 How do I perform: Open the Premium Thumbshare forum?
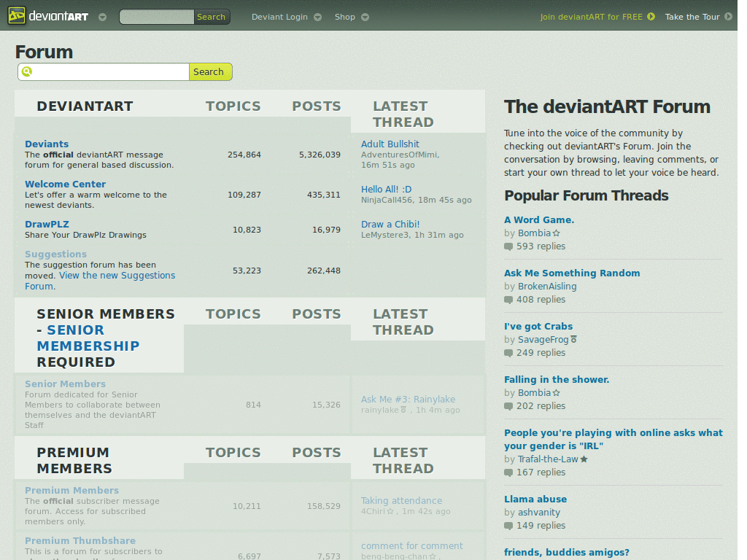[x=80, y=540]
